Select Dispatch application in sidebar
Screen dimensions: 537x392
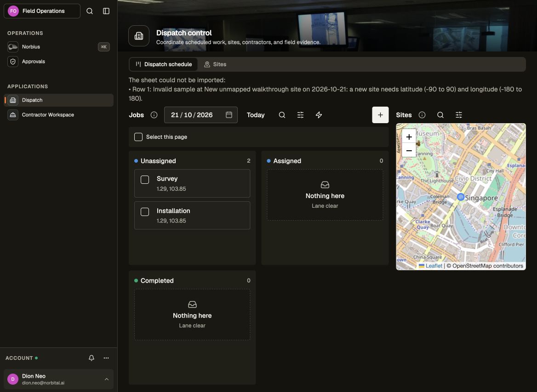58,100
